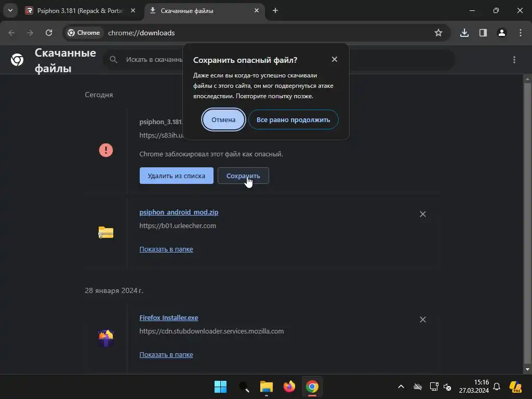The image size is (532, 399).
Task: Toggle the browser side panel
Action: tap(483, 33)
